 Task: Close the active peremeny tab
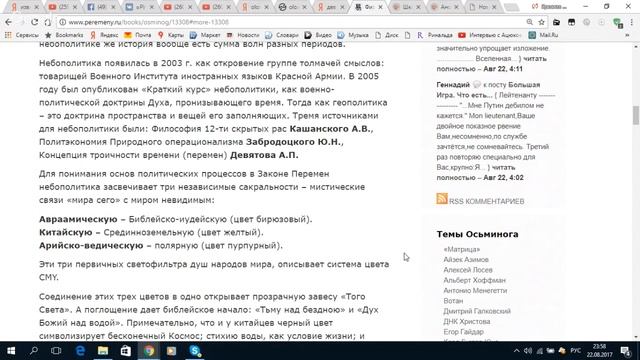coord(380,7)
